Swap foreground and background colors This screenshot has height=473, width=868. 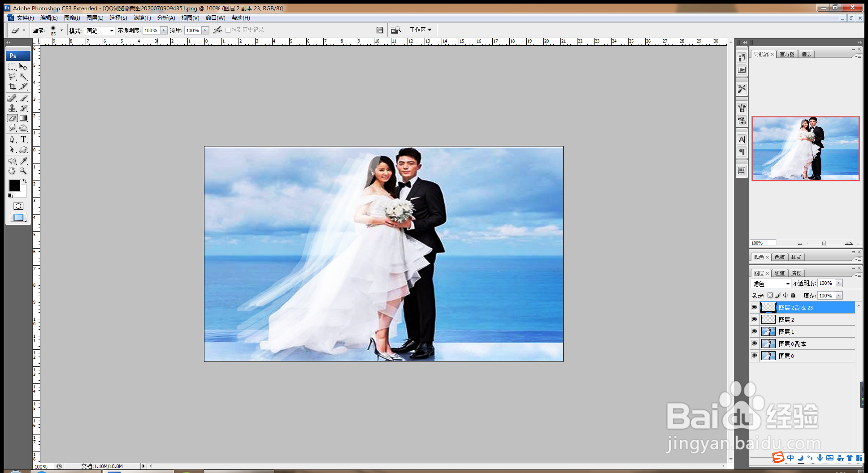pos(25,181)
